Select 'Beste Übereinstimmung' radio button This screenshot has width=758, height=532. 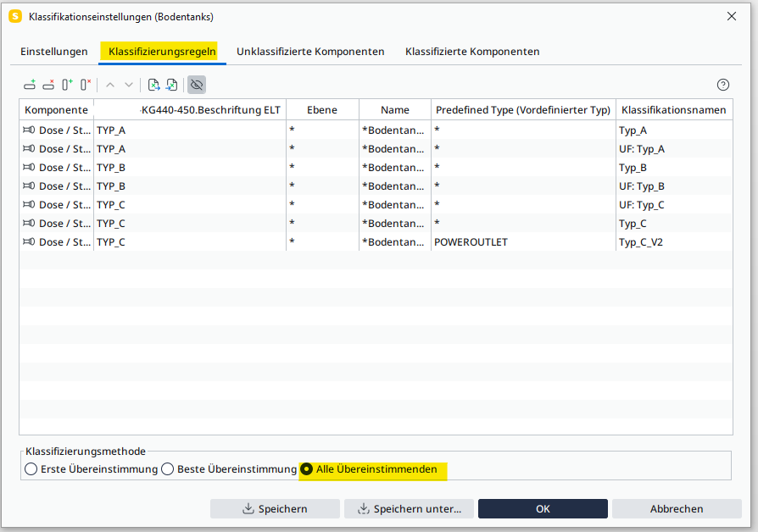point(168,469)
